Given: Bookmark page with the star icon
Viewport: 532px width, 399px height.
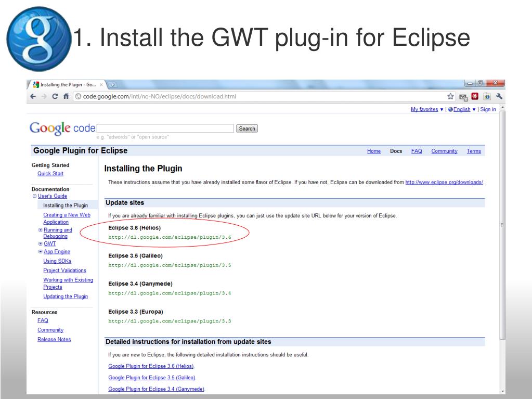Looking at the screenshot, I should pos(450,96).
